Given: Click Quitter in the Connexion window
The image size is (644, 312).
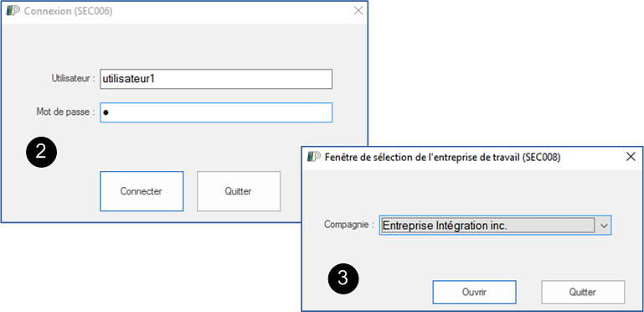Looking at the screenshot, I should [x=239, y=191].
